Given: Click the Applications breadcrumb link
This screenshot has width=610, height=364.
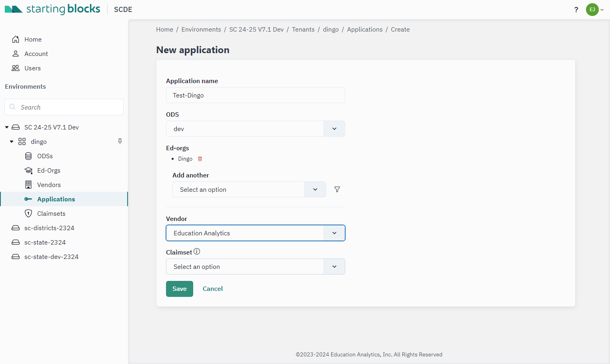Looking at the screenshot, I should point(365,30).
